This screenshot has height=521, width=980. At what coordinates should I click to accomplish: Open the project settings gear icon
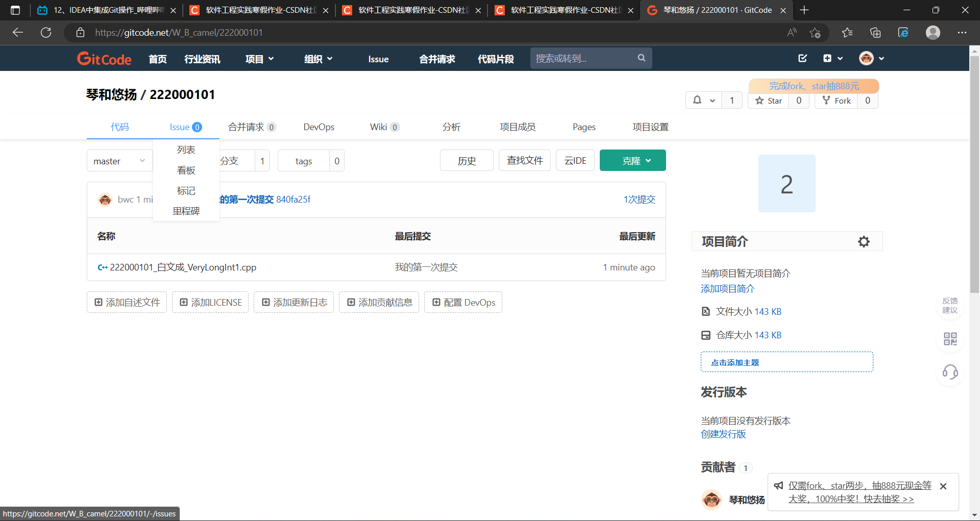(x=864, y=241)
